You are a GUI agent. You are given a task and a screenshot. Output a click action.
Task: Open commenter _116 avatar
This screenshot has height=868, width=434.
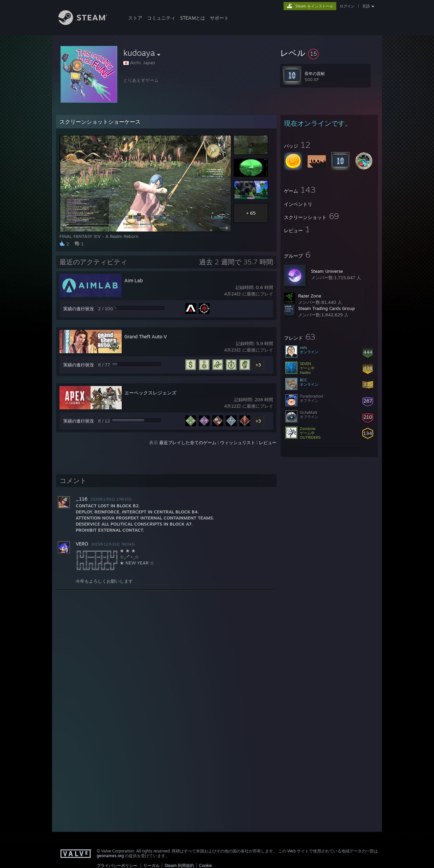(64, 502)
